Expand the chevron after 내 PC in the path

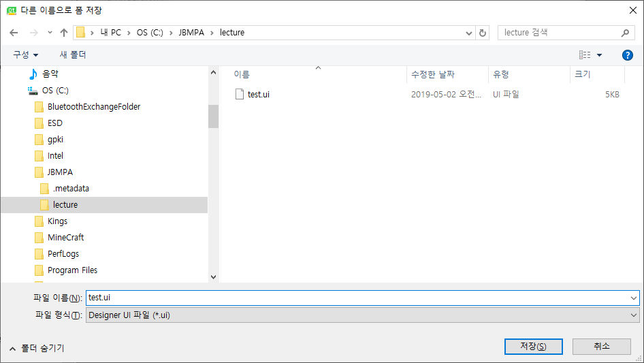pyautogui.click(x=129, y=33)
